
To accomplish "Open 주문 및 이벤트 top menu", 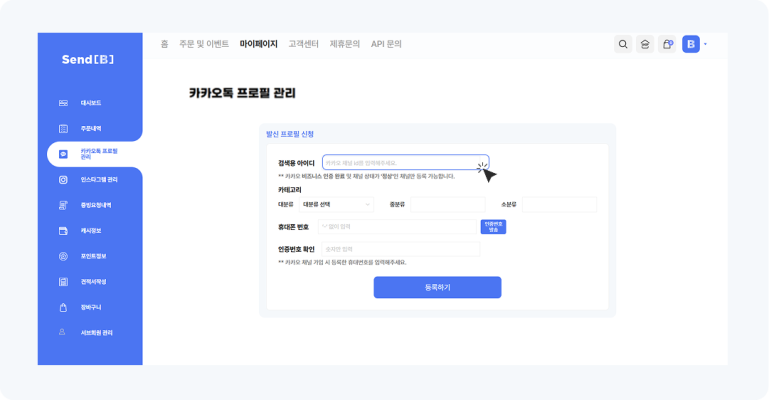I will coord(204,44).
